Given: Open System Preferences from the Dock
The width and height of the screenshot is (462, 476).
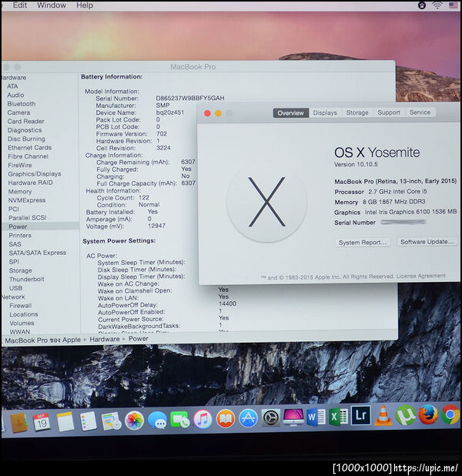Looking at the screenshot, I should tap(270, 418).
